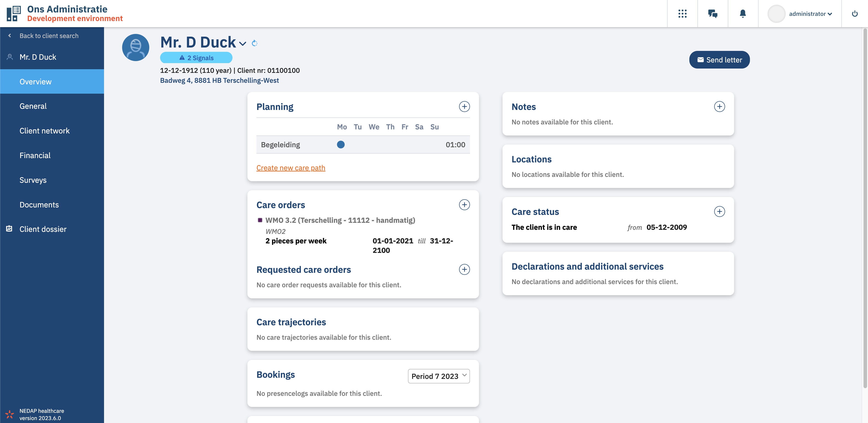Click the birth date and client number line
868x423 pixels.
(230, 70)
